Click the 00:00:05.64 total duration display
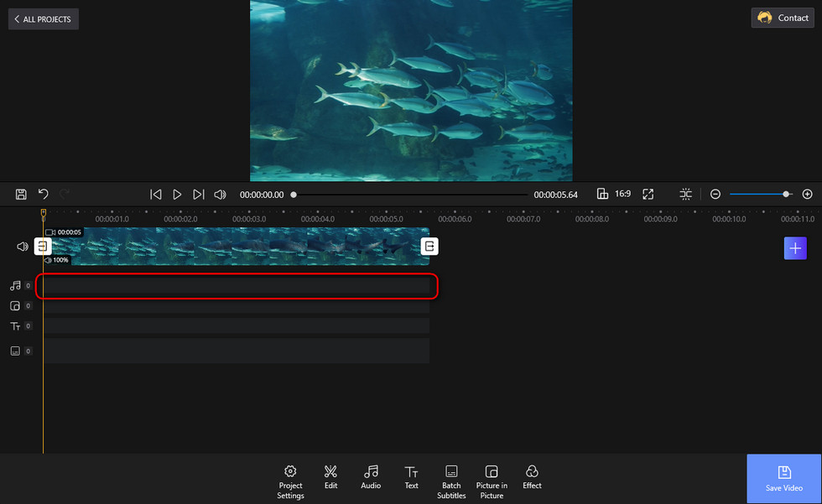 (555, 195)
